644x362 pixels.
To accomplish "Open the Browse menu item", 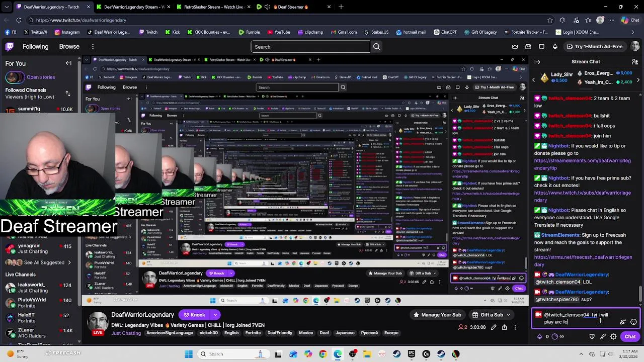I will [x=69, y=47].
